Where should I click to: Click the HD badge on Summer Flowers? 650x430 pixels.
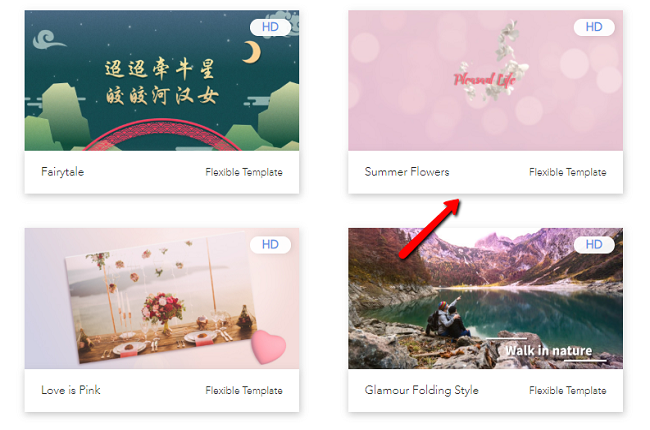click(x=594, y=27)
